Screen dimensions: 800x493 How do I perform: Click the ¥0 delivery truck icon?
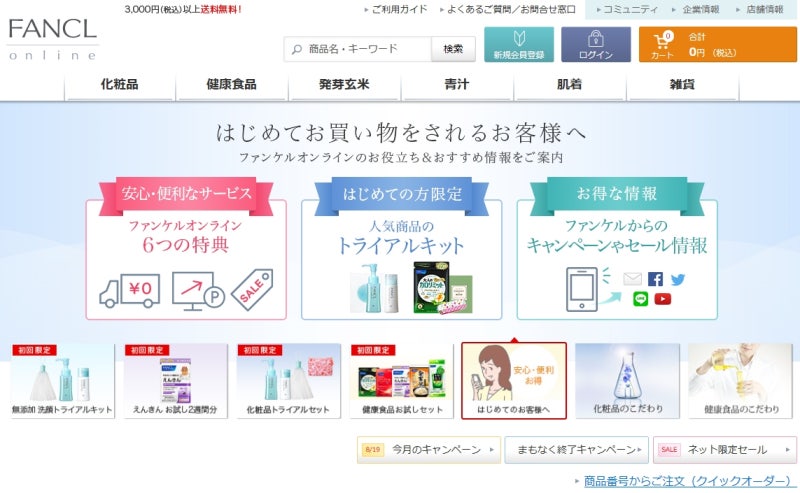pyautogui.click(x=130, y=291)
